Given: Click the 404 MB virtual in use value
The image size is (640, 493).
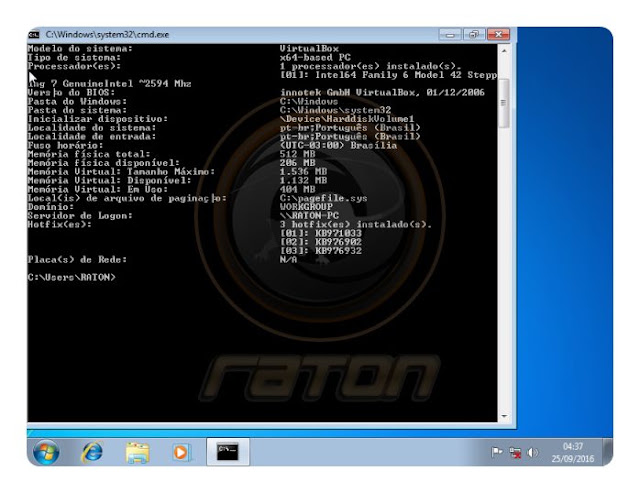Looking at the screenshot, I should (x=298, y=189).
